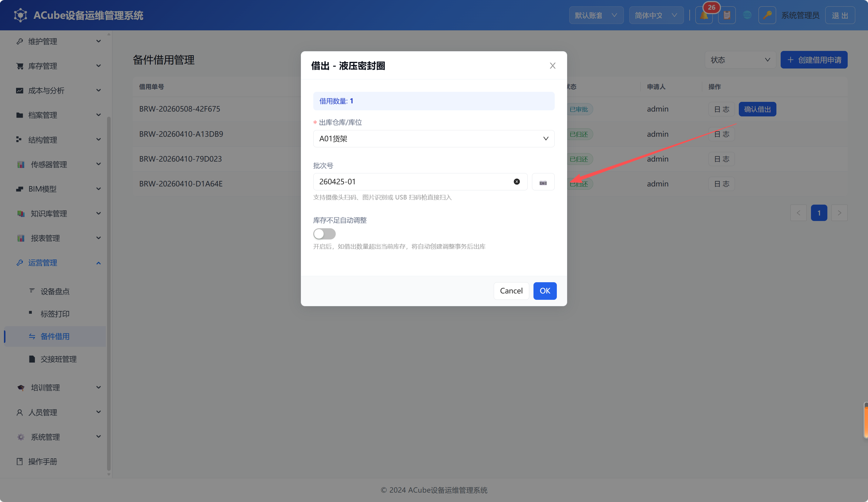Click the 档案管理 folder icon
Screen dimensions: 868x502
coord(20,115)
